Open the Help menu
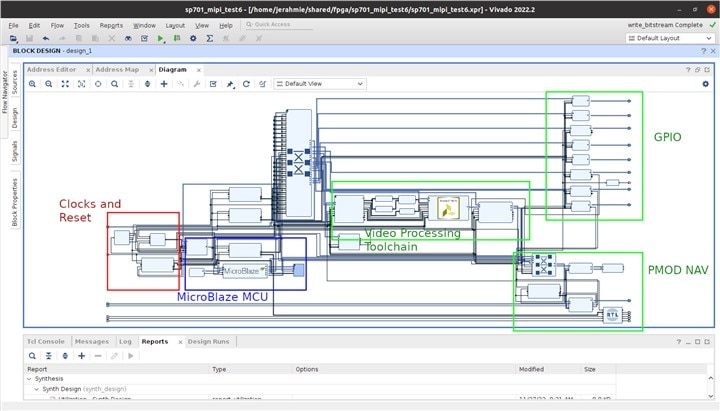Screen dimensions: 720x411 point(225,25)
